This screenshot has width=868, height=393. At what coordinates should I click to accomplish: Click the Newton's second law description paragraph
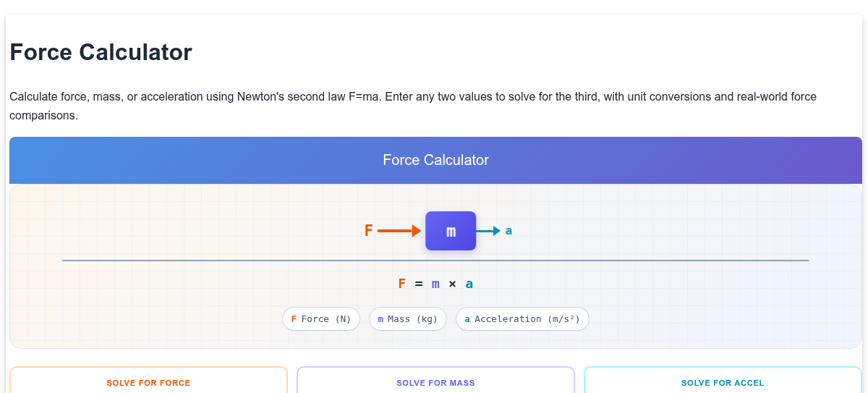tap(413, 106)
